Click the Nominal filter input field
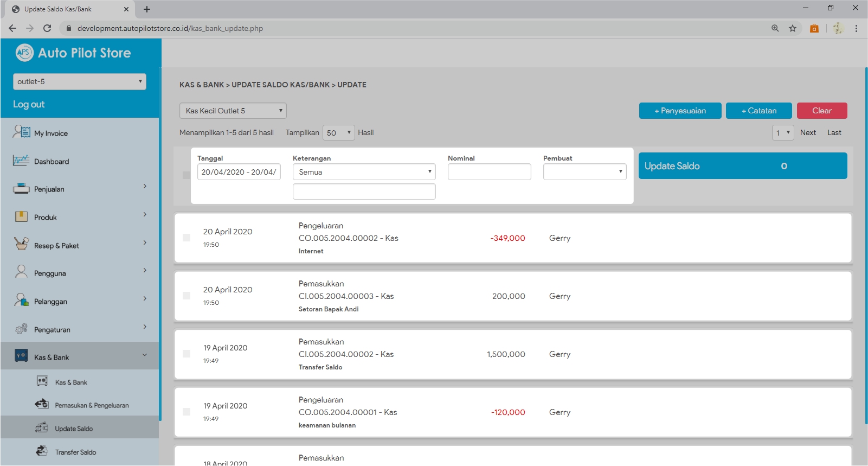 [489, 172]
